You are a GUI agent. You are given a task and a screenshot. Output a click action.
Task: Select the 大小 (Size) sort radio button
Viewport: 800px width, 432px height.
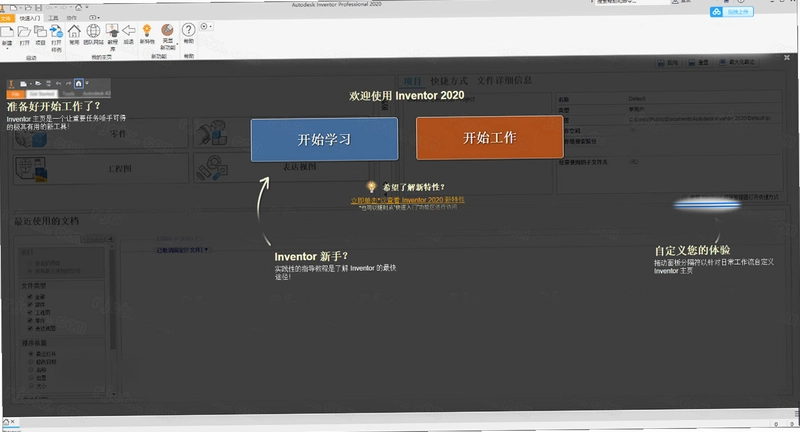[x=31, y=386]
